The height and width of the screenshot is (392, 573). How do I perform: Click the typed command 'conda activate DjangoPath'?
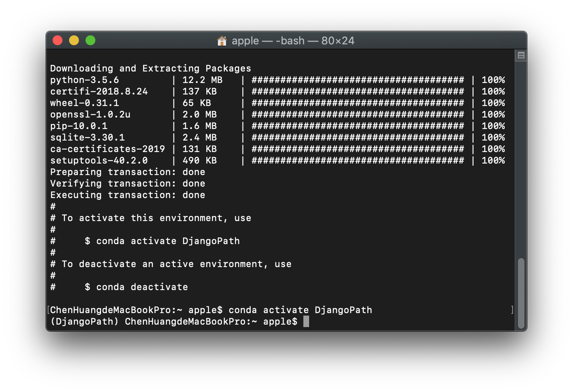(300, 310)
